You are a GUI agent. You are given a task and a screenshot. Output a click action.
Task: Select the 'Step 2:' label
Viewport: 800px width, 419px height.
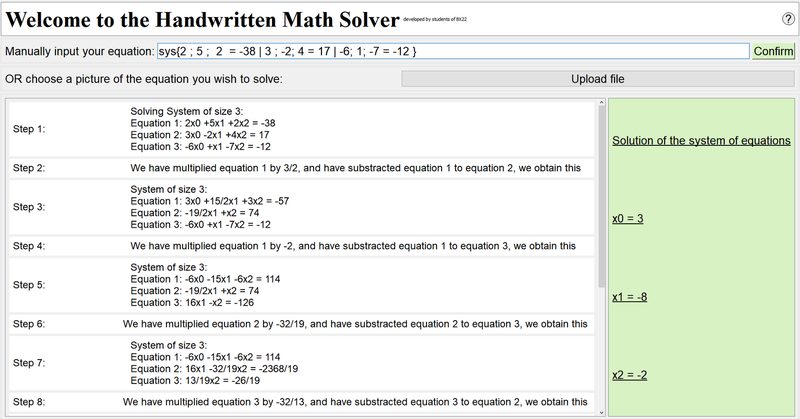(x=29, y=168)
